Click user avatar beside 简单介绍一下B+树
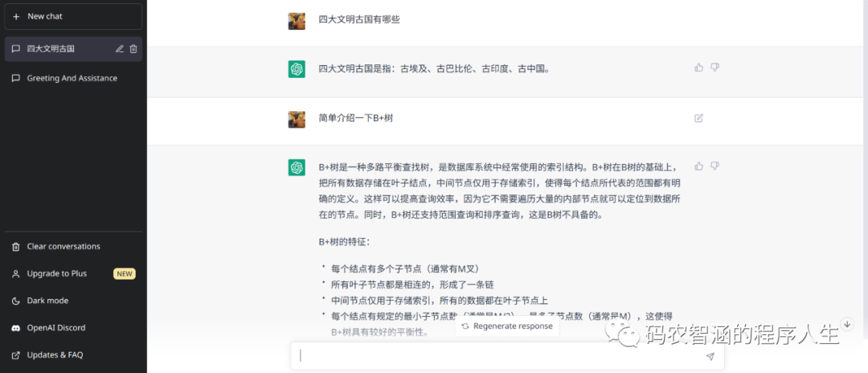Screen dimensions: 868x373 click(297, 120)
